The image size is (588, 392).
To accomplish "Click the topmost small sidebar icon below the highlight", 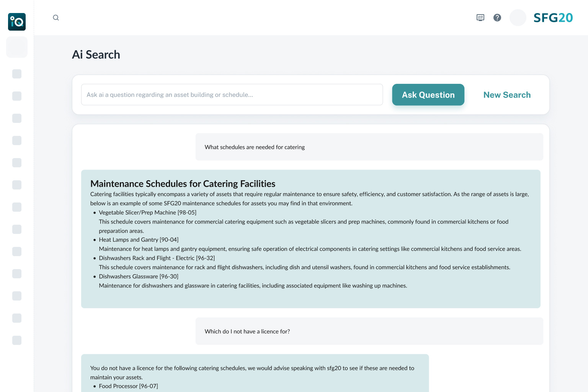I will click(17, 74).
